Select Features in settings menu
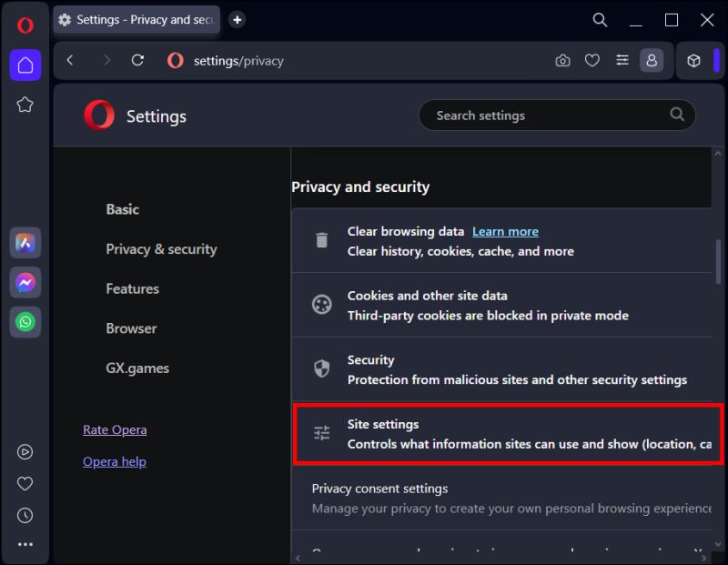This screenshot has height=565, width=728. [x=132, y=288]
